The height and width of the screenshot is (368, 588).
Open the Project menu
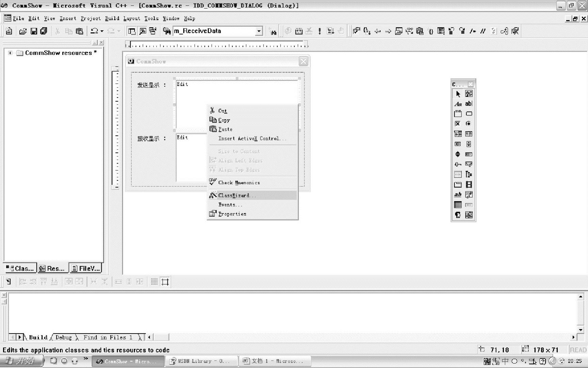[x=91, y=18]
